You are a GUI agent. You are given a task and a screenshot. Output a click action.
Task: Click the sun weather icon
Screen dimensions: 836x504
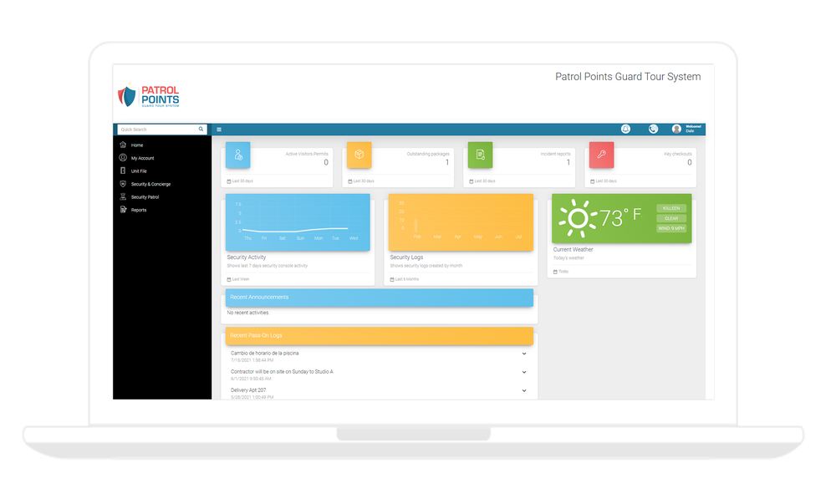click(577, 218)
